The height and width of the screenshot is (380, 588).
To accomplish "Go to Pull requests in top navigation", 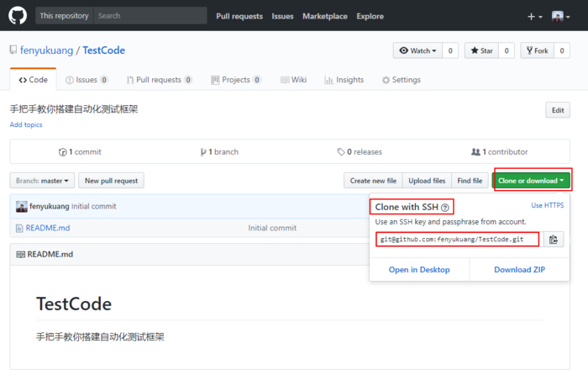I will [x=239, y=16].
